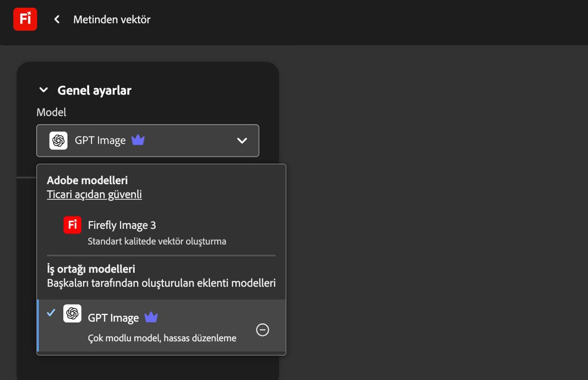The height and width of the screenshot is (380, 588).
Task: Choose GPT Image from partner models
Action: (161, 326)
